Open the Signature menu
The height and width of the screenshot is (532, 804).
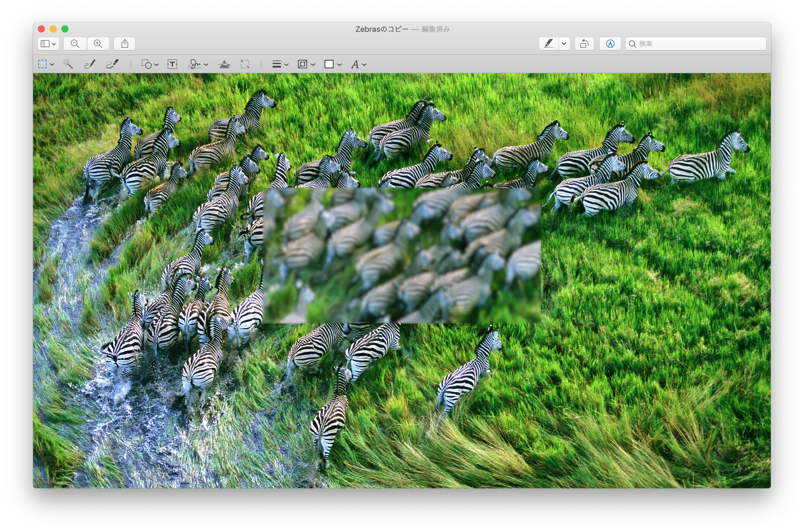pyautogui.click(x=198, y=64)
